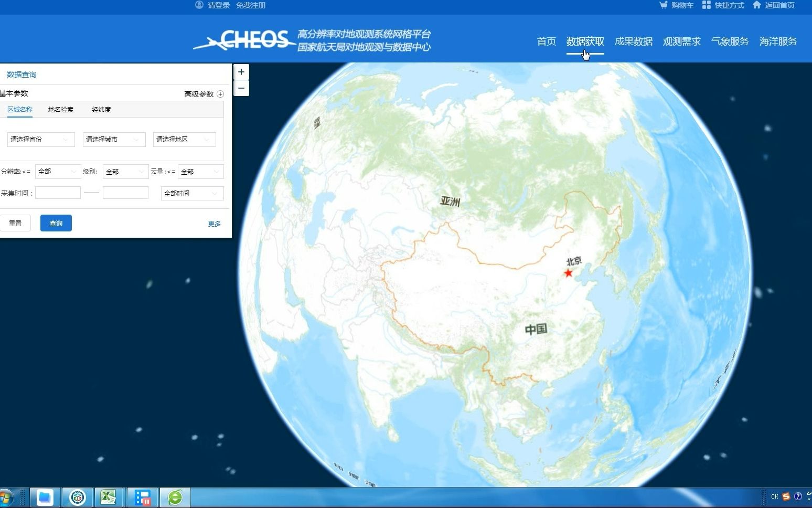
Task: Click the Sogou input method tray icon
Action: pos(786,496)
